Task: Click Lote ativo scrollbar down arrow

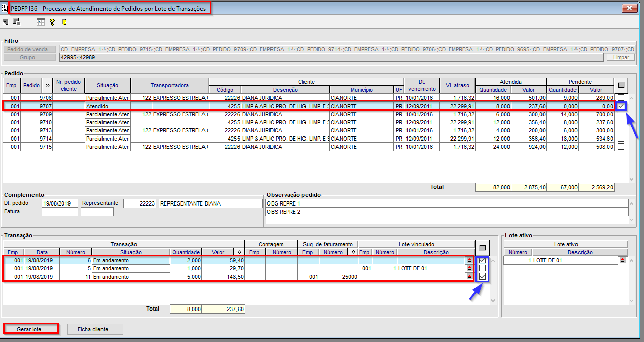Action: tap(632, 301)
